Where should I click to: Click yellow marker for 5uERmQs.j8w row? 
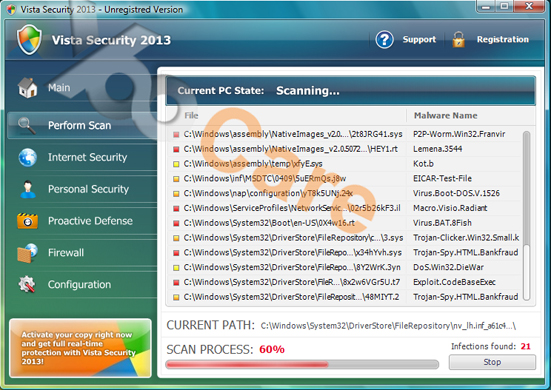coord(176,178)
